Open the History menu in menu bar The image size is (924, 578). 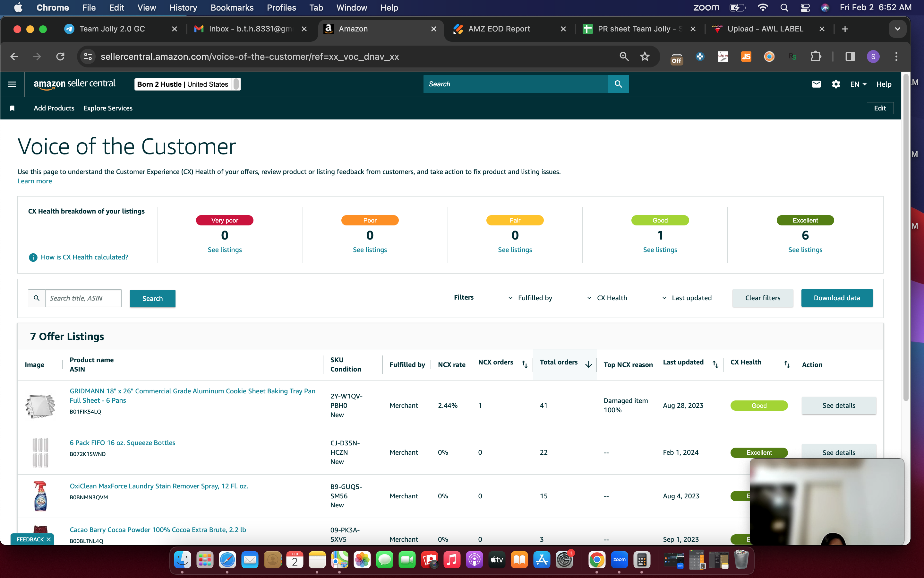pos(183,8)
